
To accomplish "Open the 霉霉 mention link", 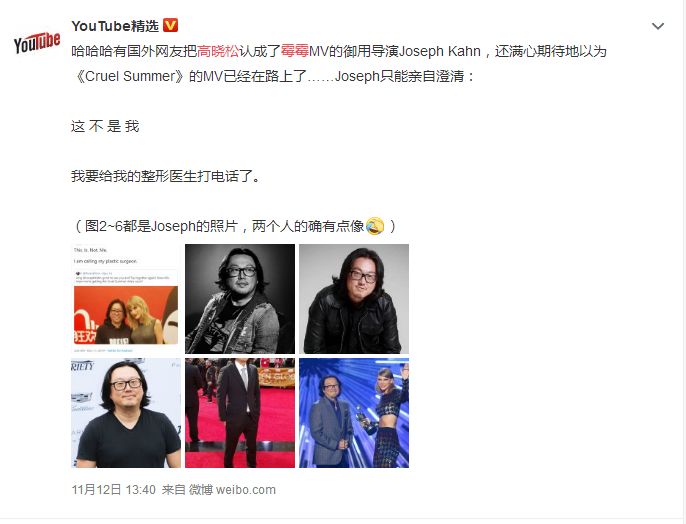I will point(294,51).
